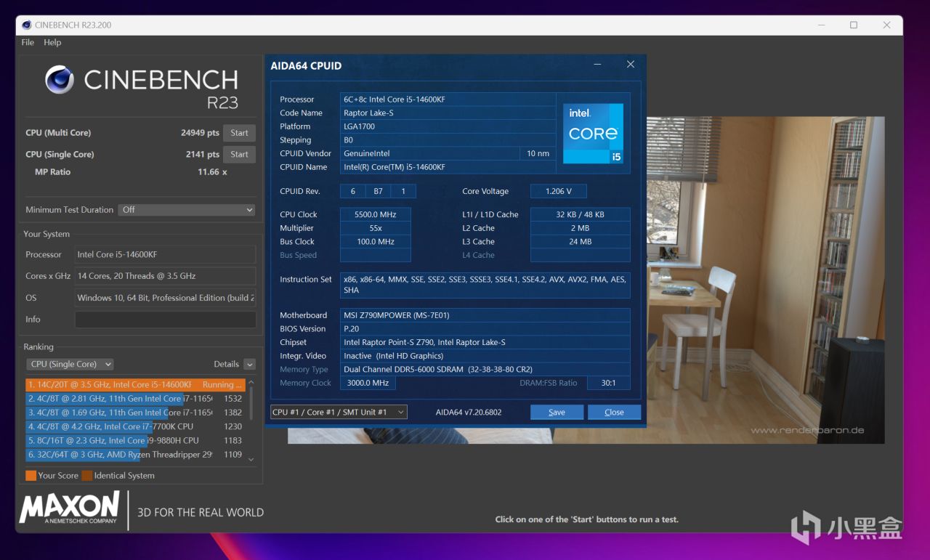
Task: Minimize the Cinebench window
Action: point(820,25)
